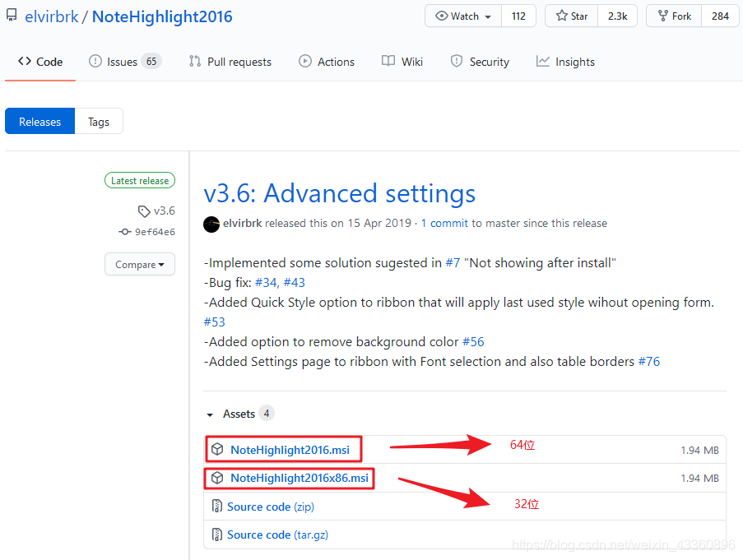Switch to the Issues tab

point(125,62)
